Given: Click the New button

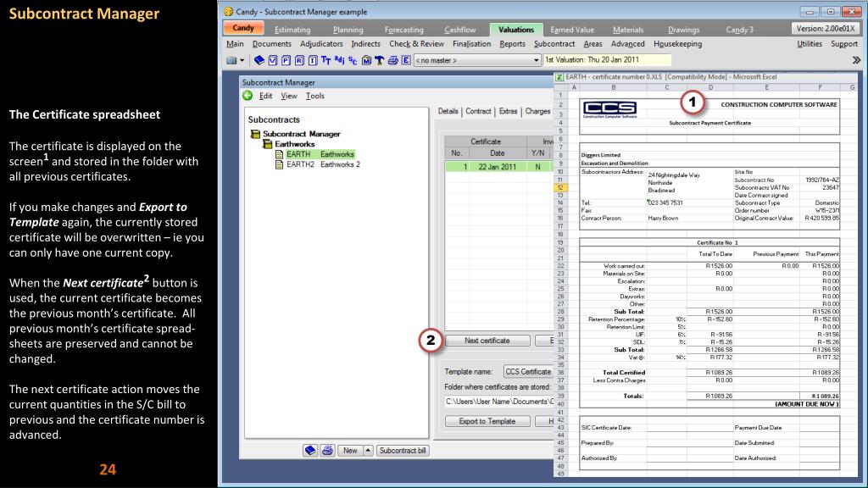Looking at the screenshot, I should coord(350,451).
